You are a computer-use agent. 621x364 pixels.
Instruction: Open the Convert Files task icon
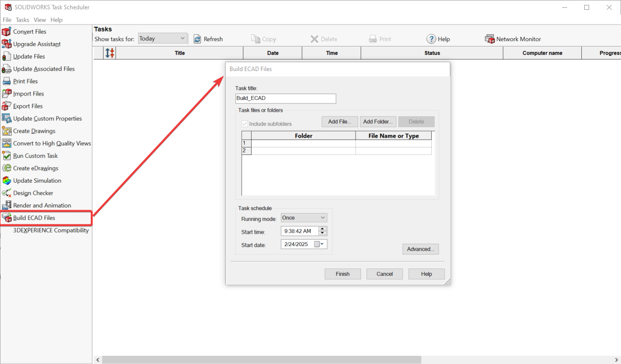click(x=6, y=31)
